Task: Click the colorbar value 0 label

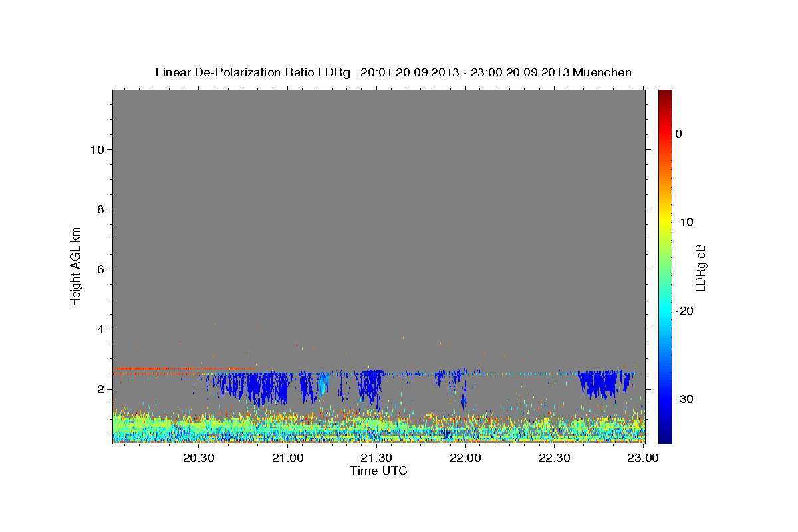Action: pos(679,134)
